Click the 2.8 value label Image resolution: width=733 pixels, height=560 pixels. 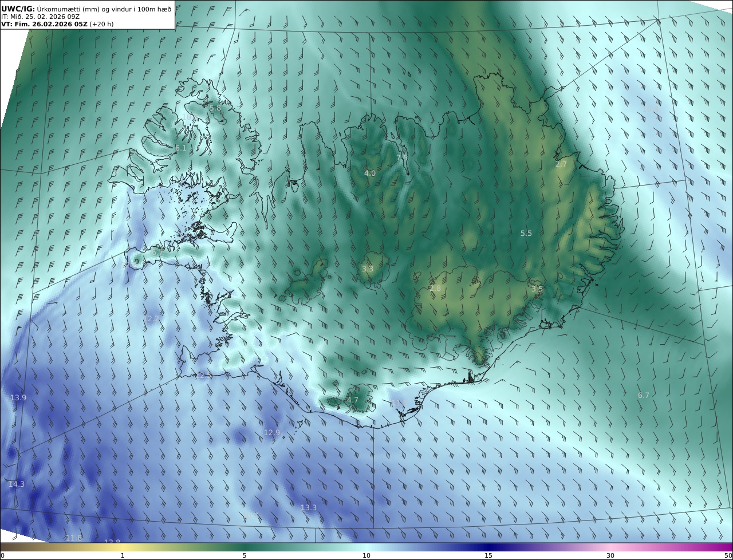[x=435, y=288]
